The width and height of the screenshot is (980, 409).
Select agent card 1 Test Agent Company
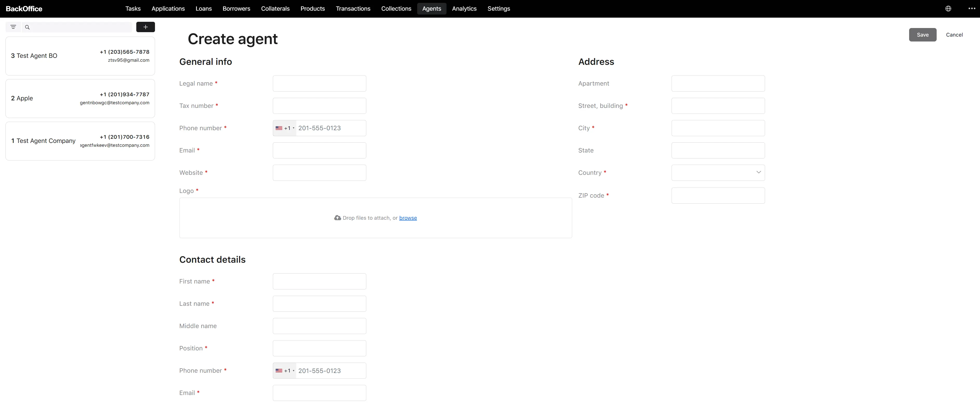click(80, 141)
